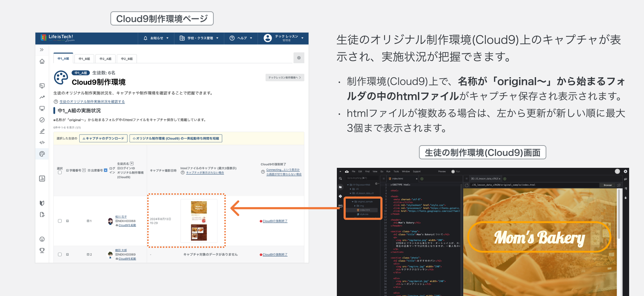
Task: Toggle the 出席番号 ascending sort arrow
Action: [x=105, y=170]
